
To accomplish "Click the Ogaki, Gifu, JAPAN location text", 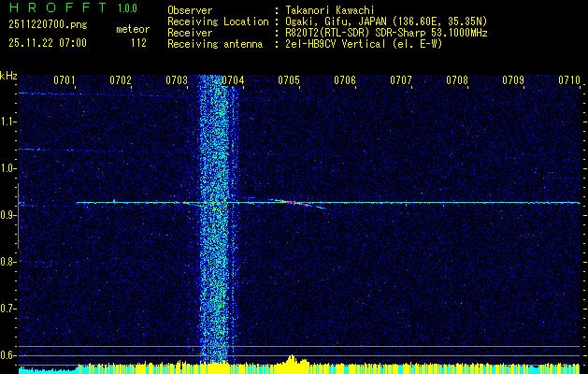I will [x=387, y=22].
